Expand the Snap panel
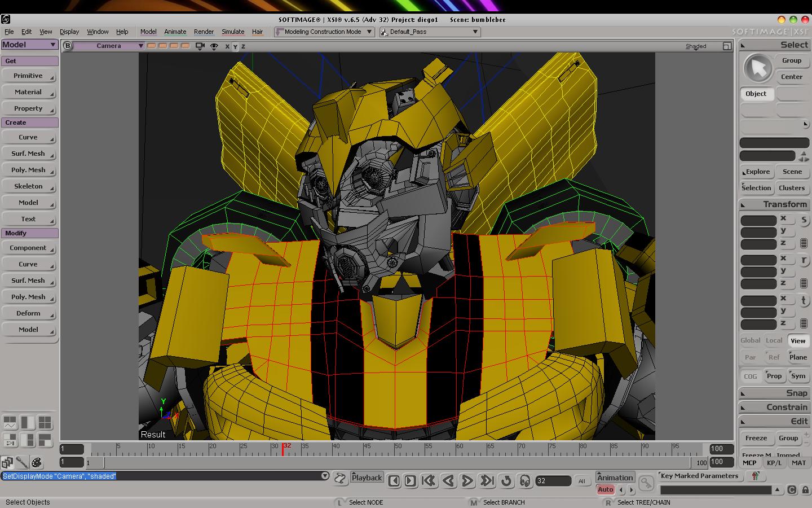This screenshot has height=508, width=812. 743,393
